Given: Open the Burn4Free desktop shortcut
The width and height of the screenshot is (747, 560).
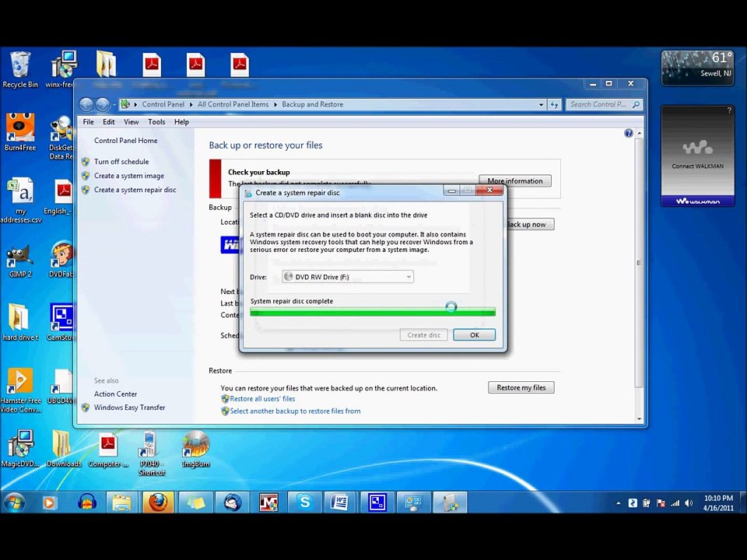Looking at the screenshot, I should pyautogui.click(x=20, y=132).
